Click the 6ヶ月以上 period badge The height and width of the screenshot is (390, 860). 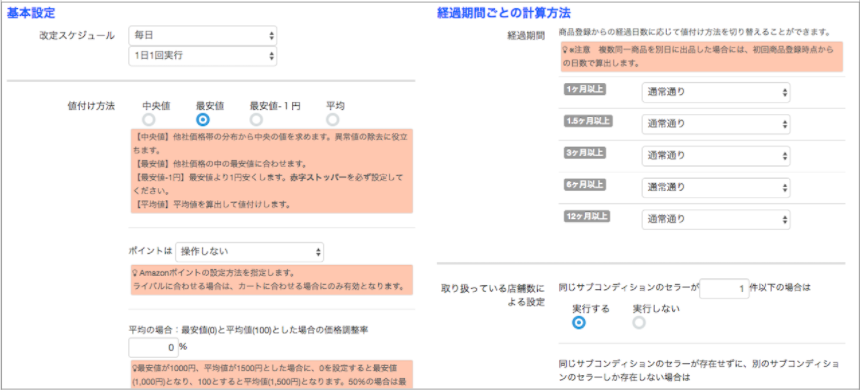tap(584, 185)
